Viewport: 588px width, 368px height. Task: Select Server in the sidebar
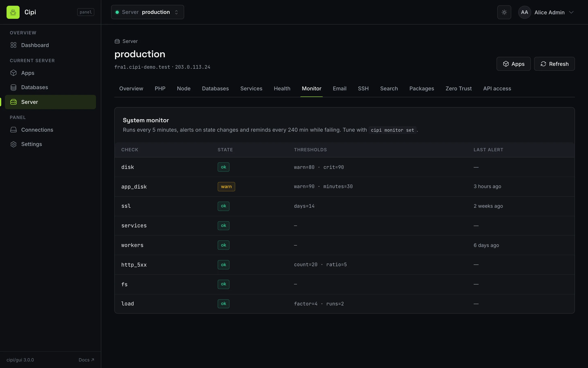[x=50, y=102]
